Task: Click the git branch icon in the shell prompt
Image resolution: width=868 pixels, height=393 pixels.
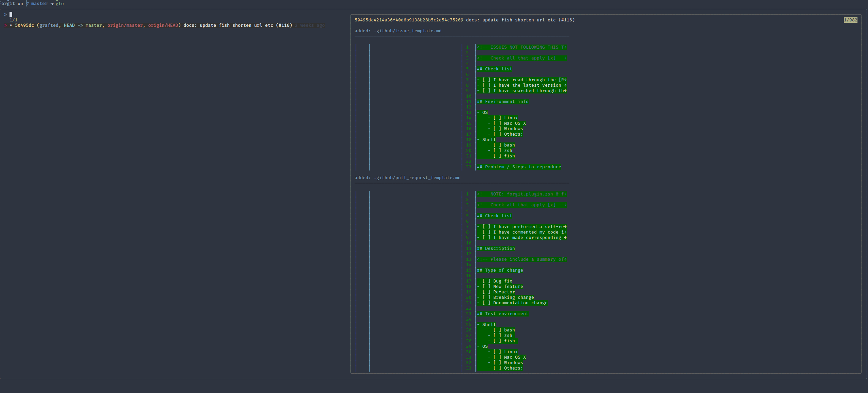Action: [x=27, y=3]
